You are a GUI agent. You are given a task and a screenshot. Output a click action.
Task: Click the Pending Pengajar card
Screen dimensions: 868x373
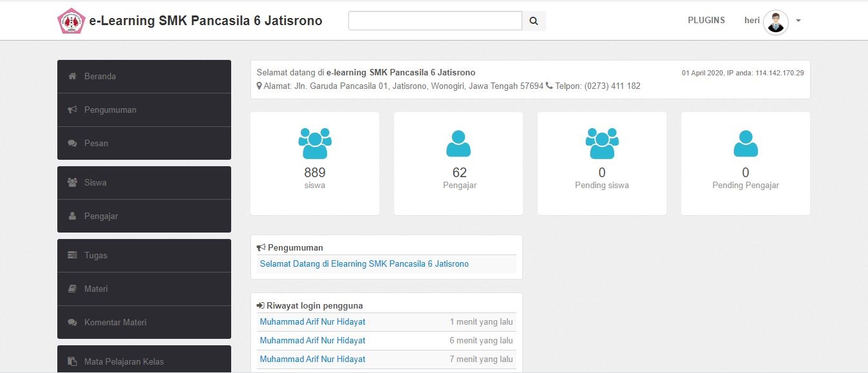pos(745,163)
